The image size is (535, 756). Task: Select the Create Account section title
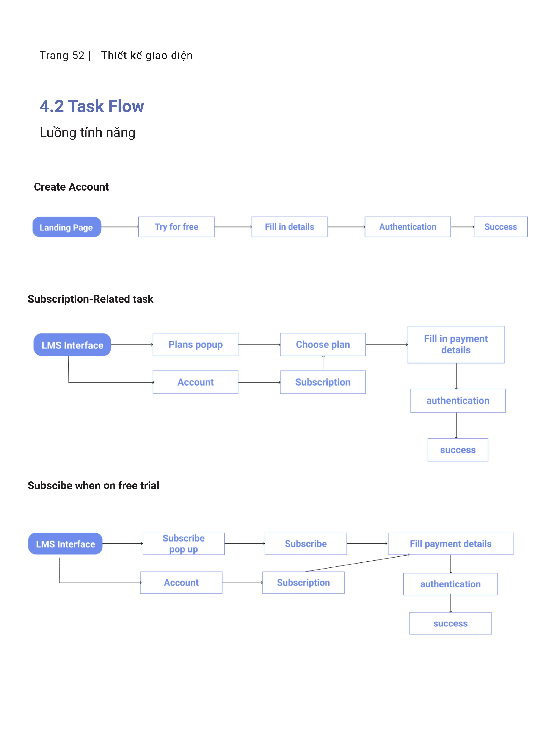(x=71, y=187)
